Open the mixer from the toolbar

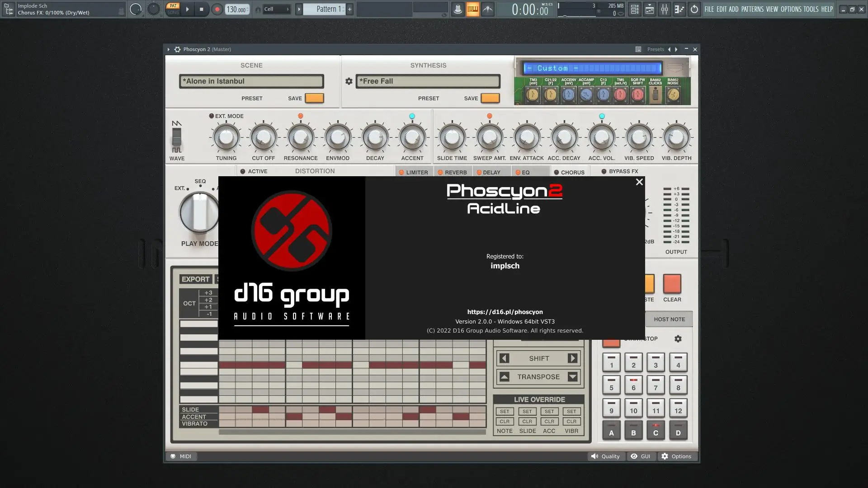664,9
